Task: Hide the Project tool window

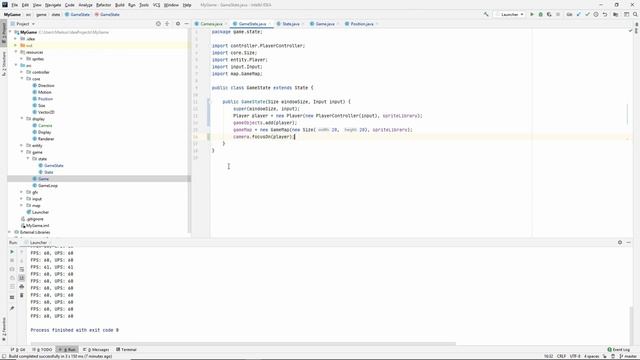Action: (x=187, y=24)
